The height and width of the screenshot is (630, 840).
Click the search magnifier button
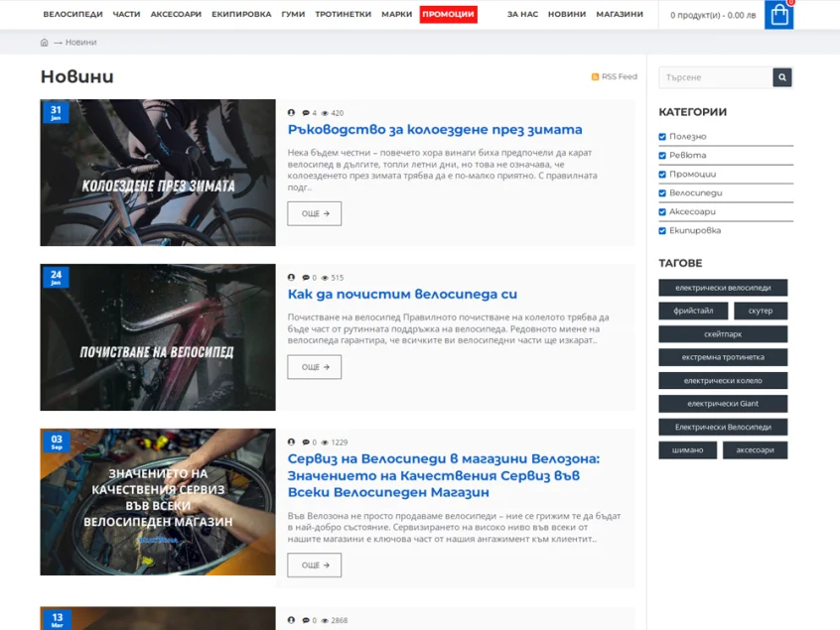tap(782, 77)
